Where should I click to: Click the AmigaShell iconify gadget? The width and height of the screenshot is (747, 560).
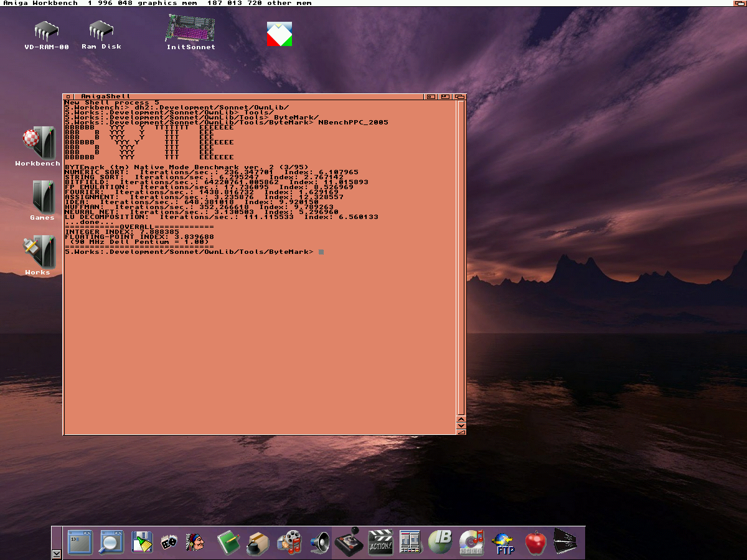point(431,96)
